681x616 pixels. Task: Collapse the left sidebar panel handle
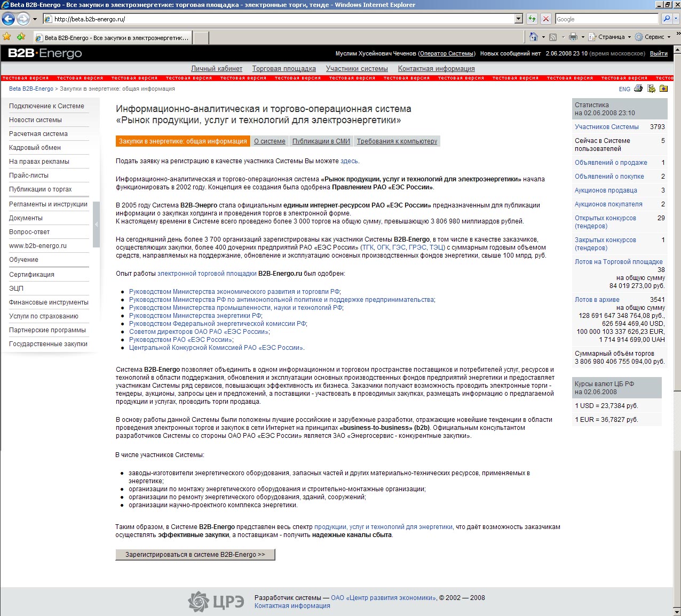(x=96, y=225)
